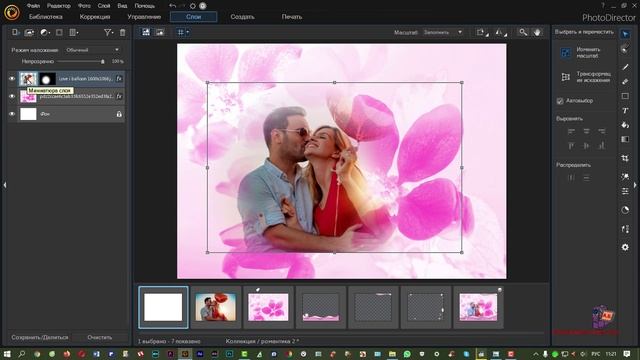Viewport: 640px width, 360px height.
Task: Select the Text (T) tool
Action: (625, 111)
